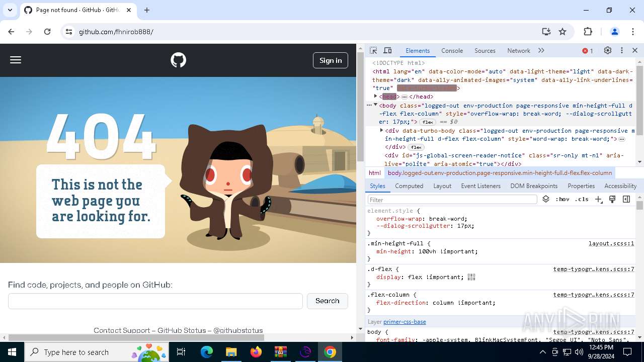
Task: Open the primer-css-base layer link
Action: [x=405, y=322]
